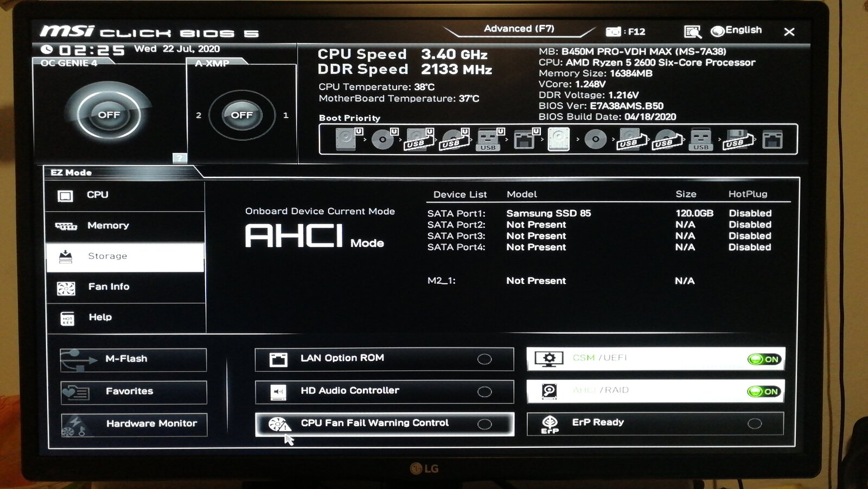This screenshot has width=868, height=489.
Task: Click the SATA Port1 label
Action: pyautogui.click(x=456, y=214)
